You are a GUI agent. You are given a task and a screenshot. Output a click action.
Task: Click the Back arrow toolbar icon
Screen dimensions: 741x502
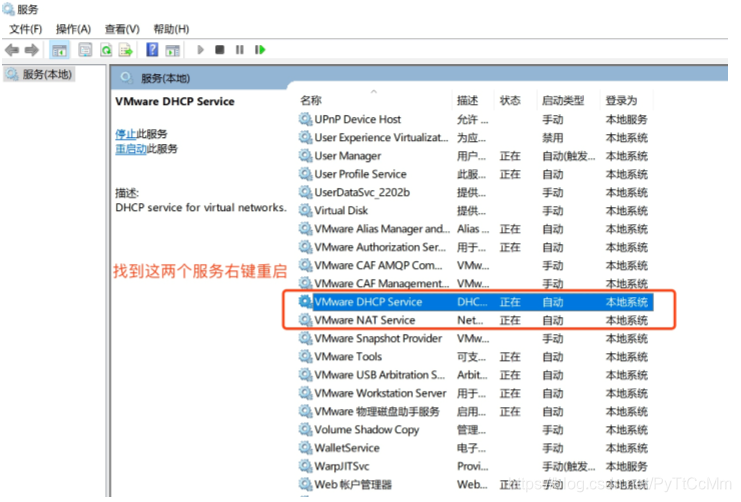12,50
